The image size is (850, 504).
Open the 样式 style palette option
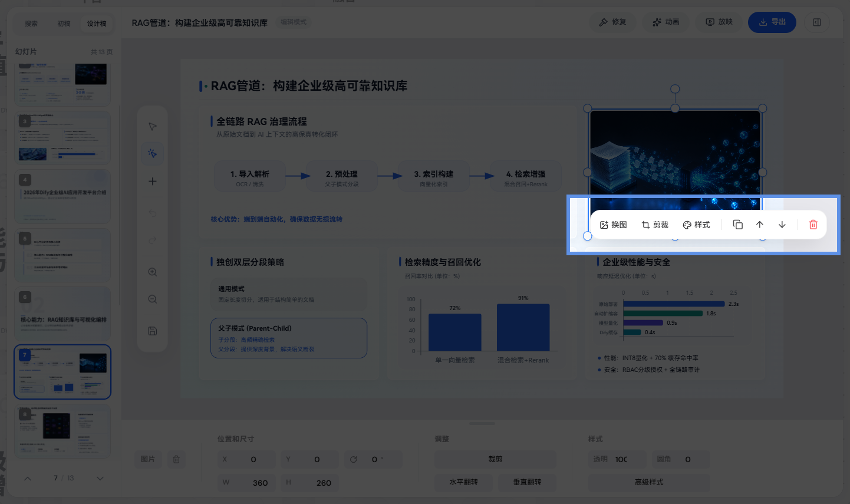click(696, 225)
